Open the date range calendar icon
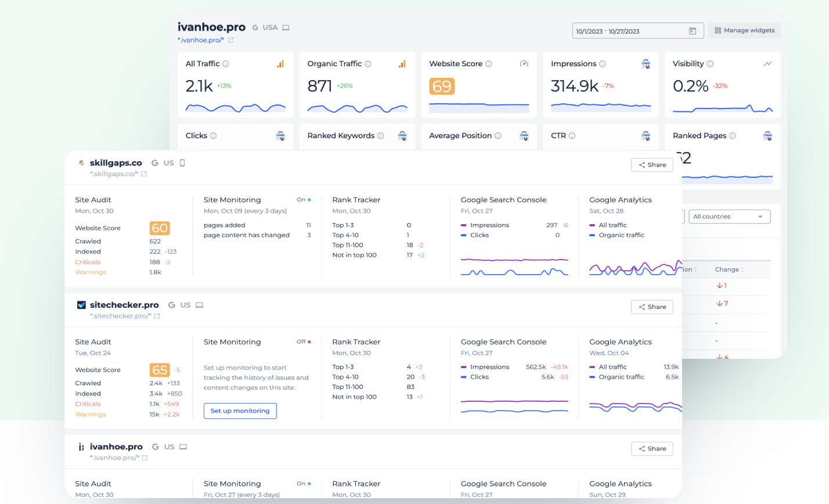The height and width of the screenshot is (504, 829). (692, 31)
